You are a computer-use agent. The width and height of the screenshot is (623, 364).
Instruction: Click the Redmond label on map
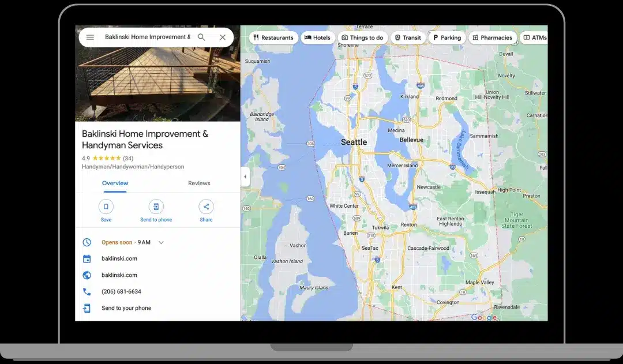(446, 98)
